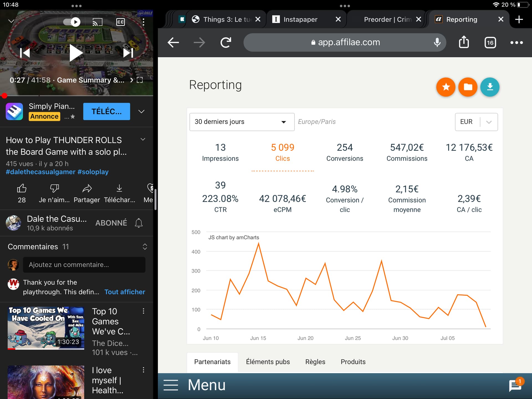This screenshot has height=399, width=532.
Task: Click the red video progress scrubber
Action: click(x=4, y=96)
